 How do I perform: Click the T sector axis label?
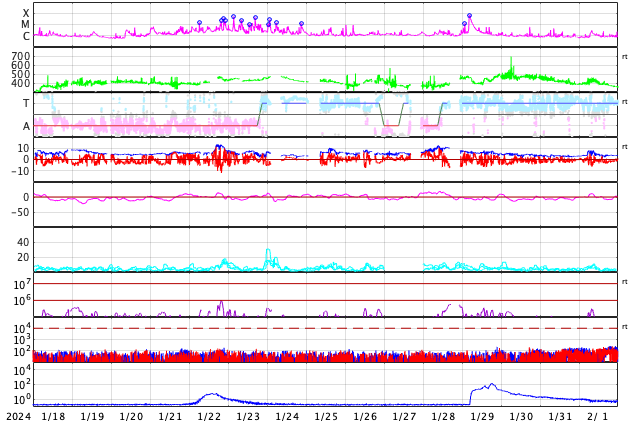[x=26, y=103]
